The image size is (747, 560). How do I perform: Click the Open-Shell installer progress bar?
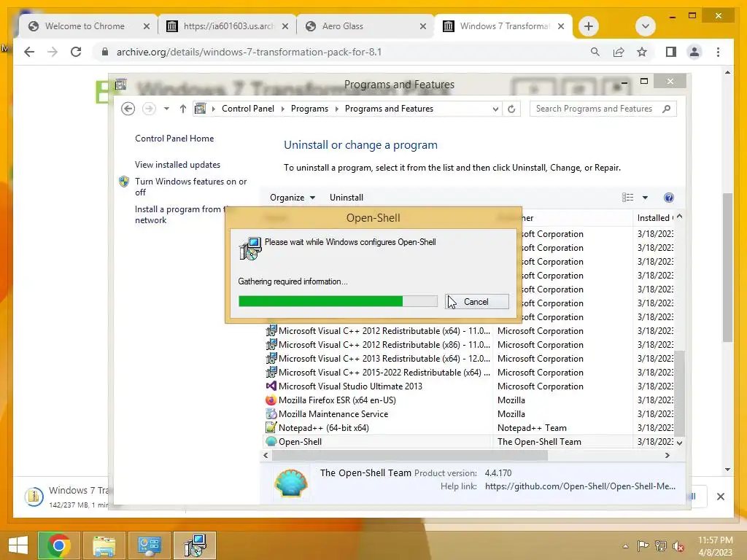(338, 301)
